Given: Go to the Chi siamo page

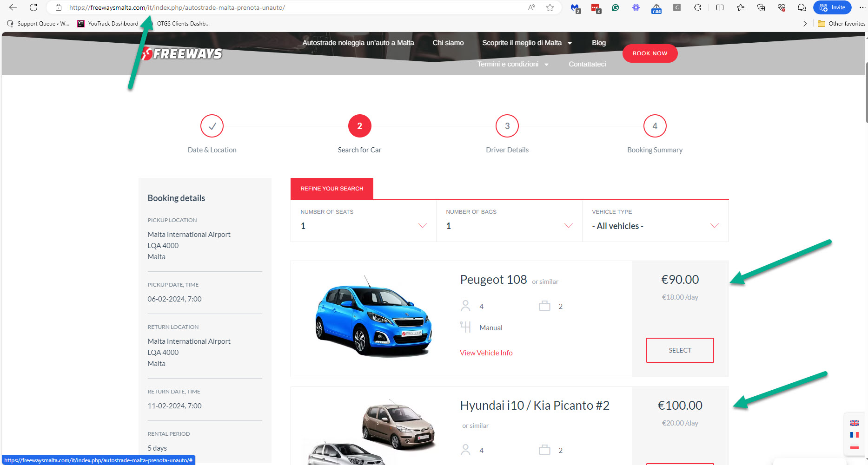Looking at the screenshot, I should [448, 43].
